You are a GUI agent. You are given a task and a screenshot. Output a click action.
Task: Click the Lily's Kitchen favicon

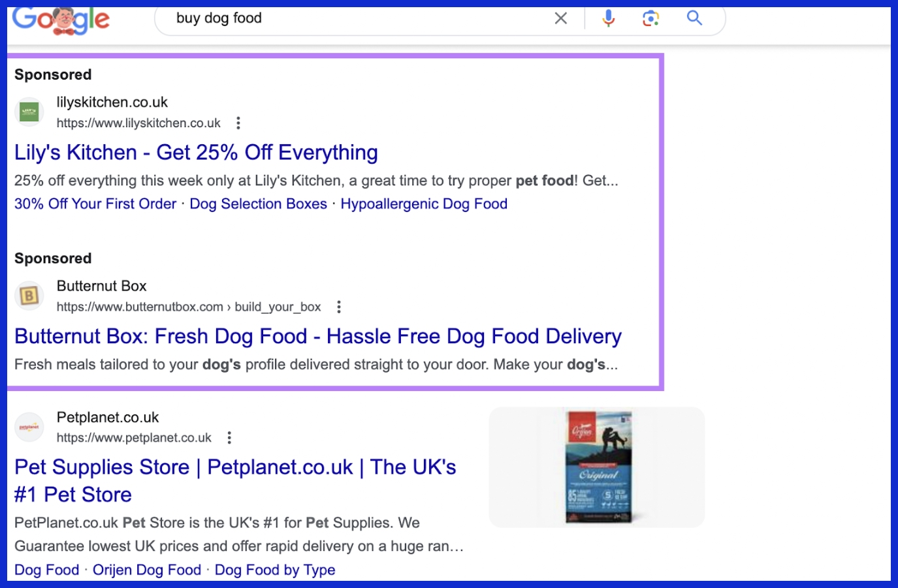29,111
